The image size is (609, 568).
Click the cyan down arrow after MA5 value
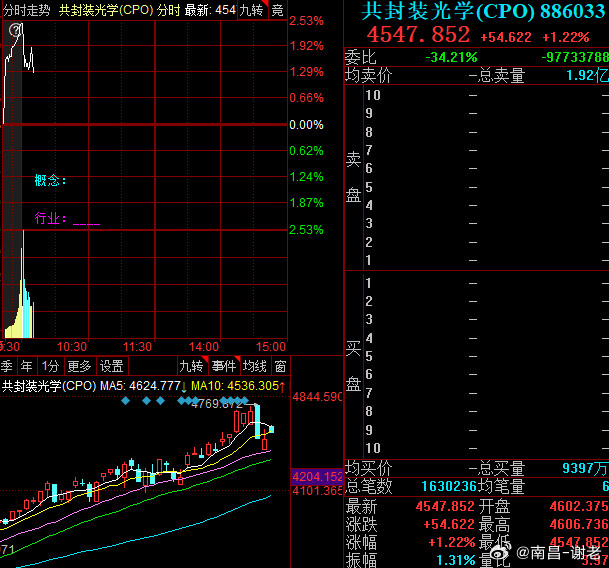click(x=184, y=387)
